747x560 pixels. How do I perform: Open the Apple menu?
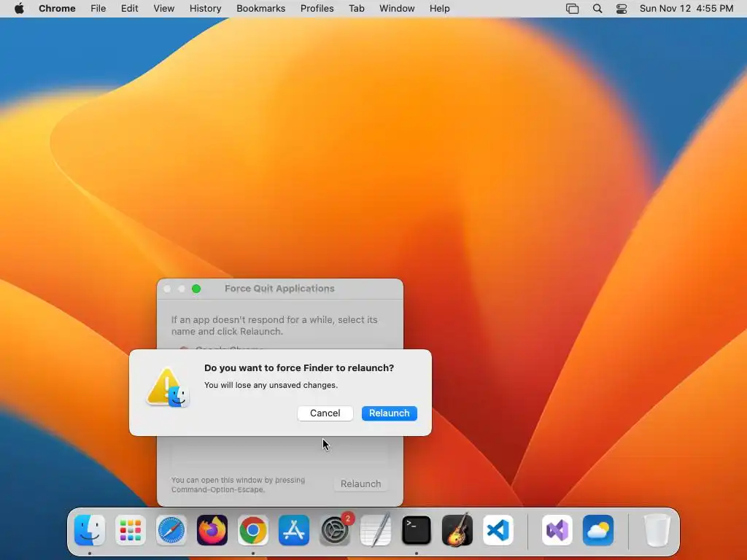coord(19,9)
